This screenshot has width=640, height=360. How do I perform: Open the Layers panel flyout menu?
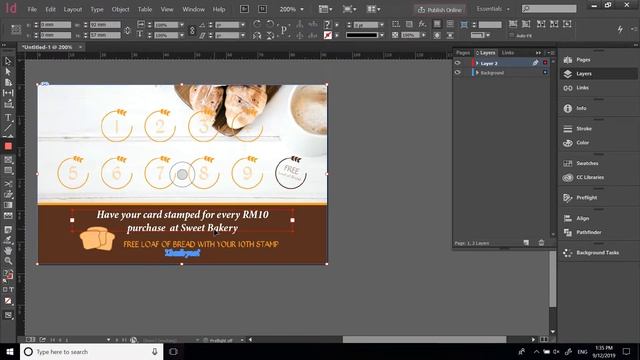pos(551,53)
